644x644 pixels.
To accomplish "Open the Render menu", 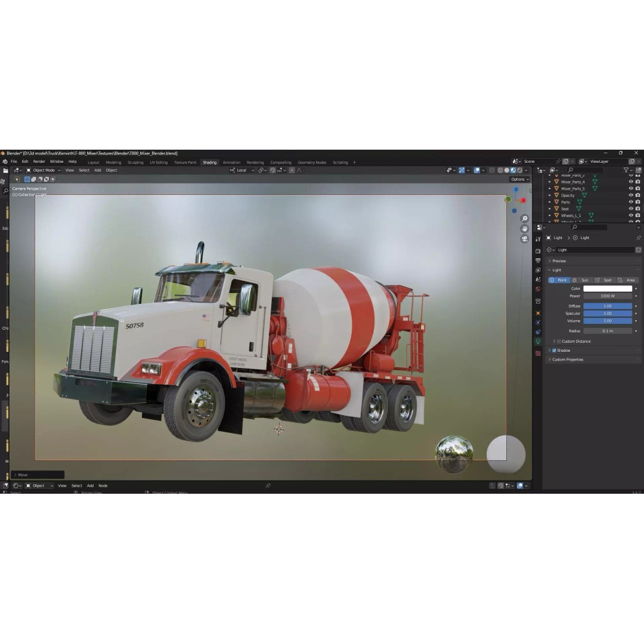I will point(39,162).
